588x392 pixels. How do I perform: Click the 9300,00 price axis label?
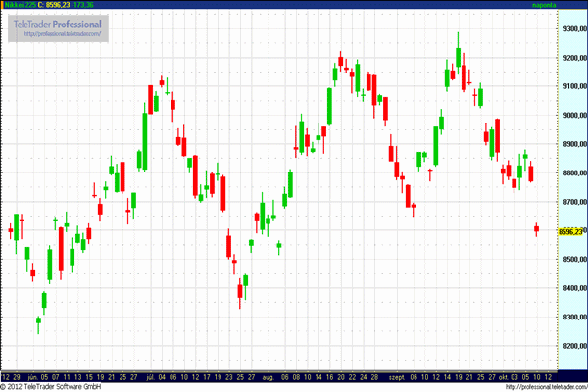point(571,28)
